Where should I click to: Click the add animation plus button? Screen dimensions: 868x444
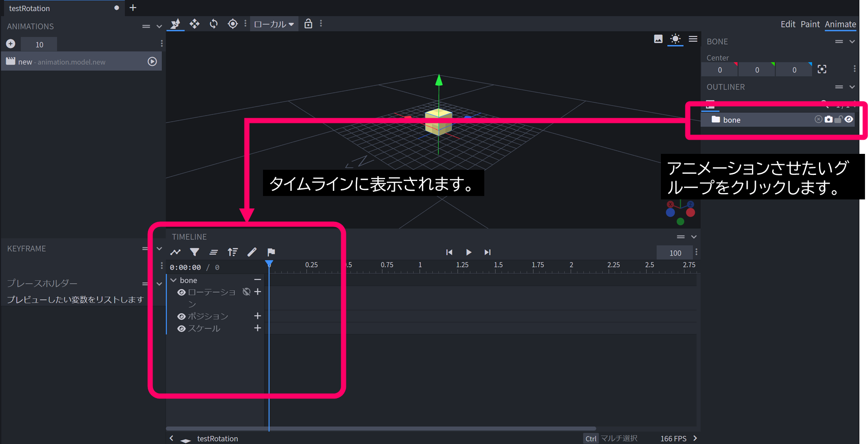(x=11, y=43)
